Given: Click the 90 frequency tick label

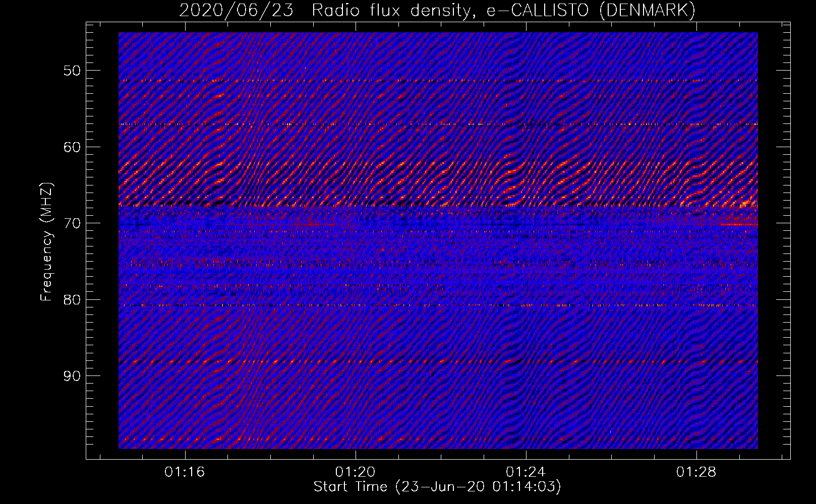Looking at the screenshot, I should pos(72,376).
